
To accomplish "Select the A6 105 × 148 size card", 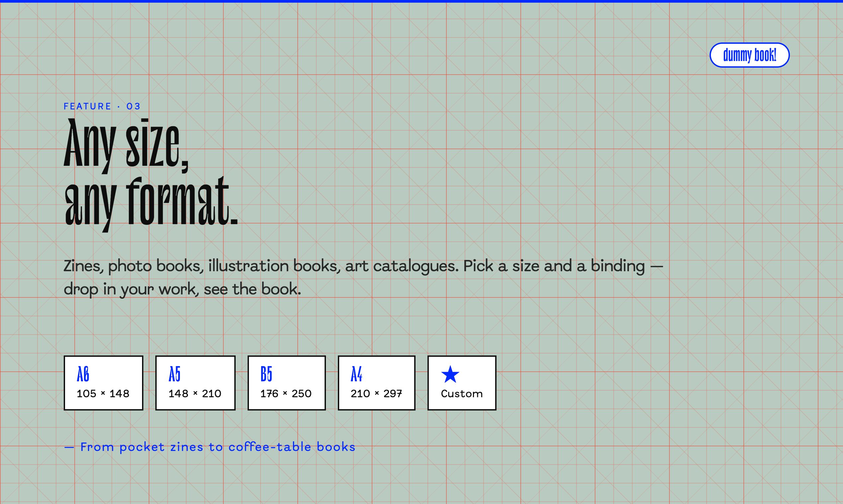I will 103,383.
